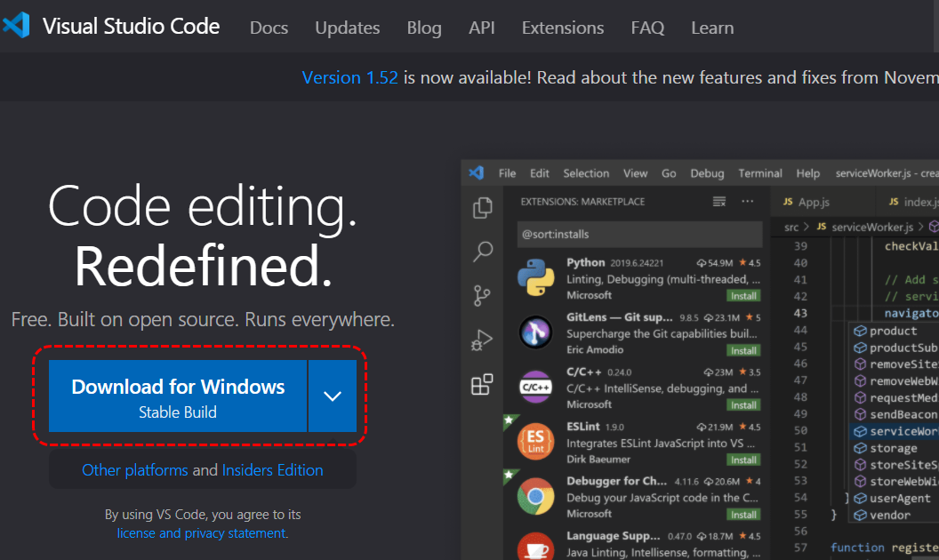Install the Python extension
Image resolution: width=939 pixels, height=560 pixels.
coord(743,296)
